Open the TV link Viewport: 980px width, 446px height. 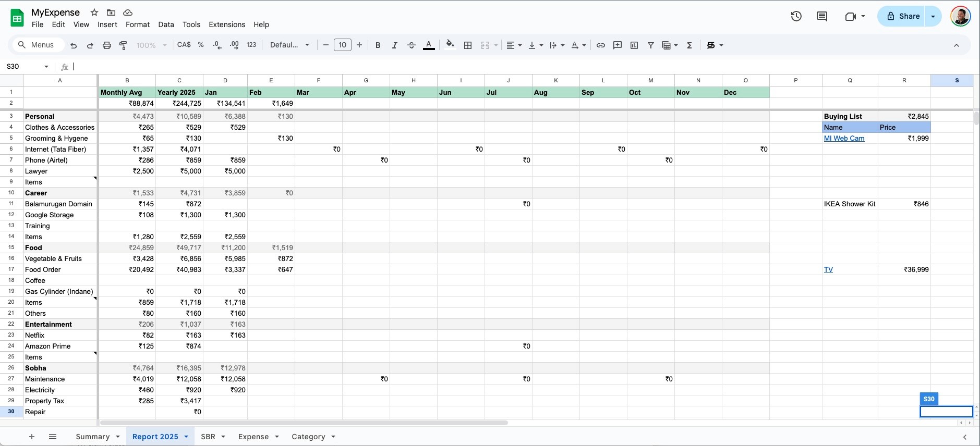(828, 269)
